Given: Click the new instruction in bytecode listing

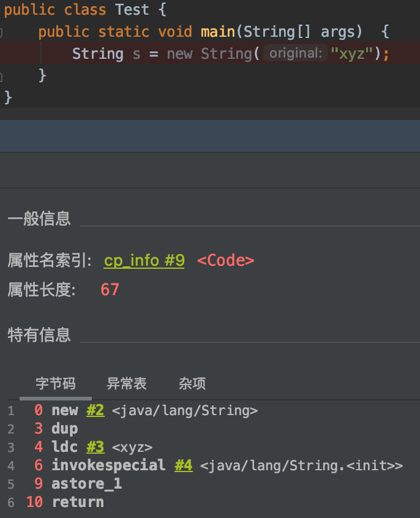Looking at the screenshot, I should [x=65, y=410].
